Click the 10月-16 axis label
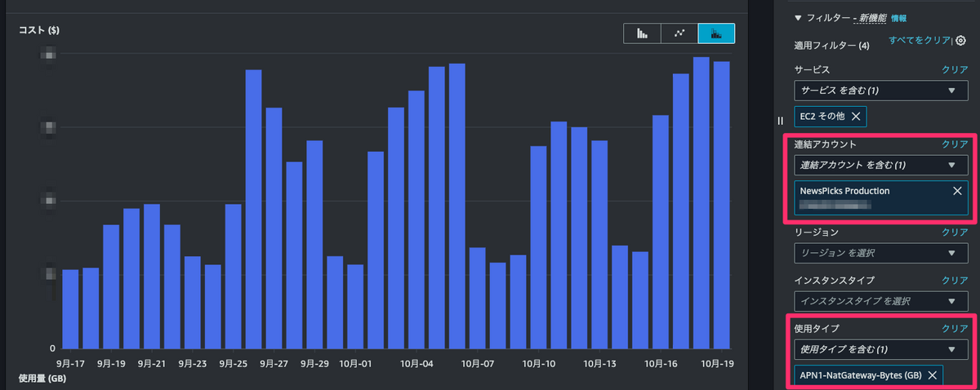980x390 pixels. (661, 363)
